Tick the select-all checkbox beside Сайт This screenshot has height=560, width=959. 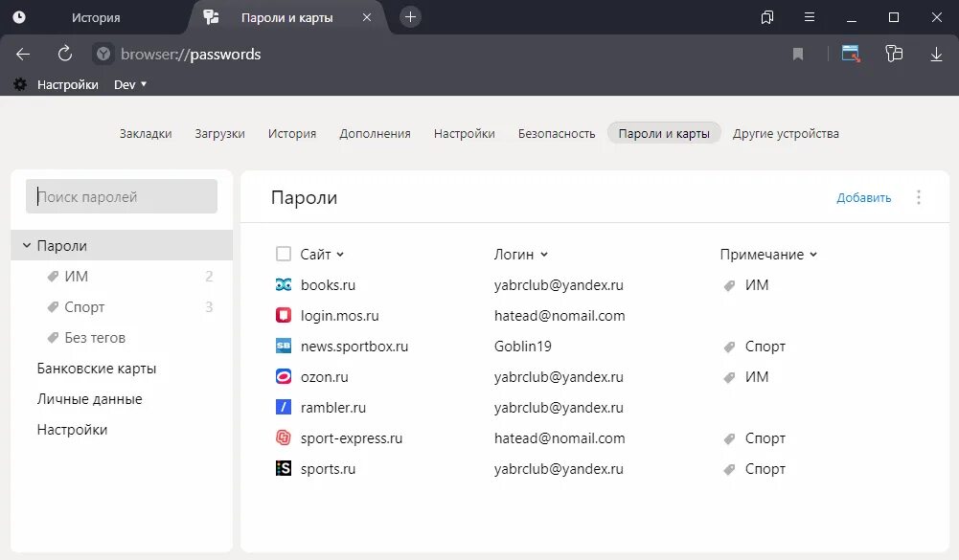click(x=284, y=254)
